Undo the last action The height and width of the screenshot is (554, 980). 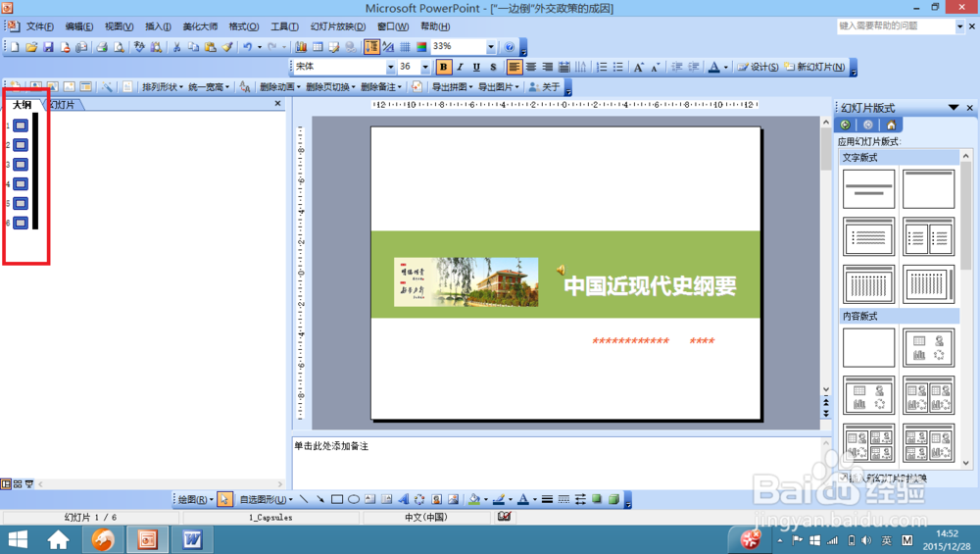pyautogui.click(x=248, y=47)
